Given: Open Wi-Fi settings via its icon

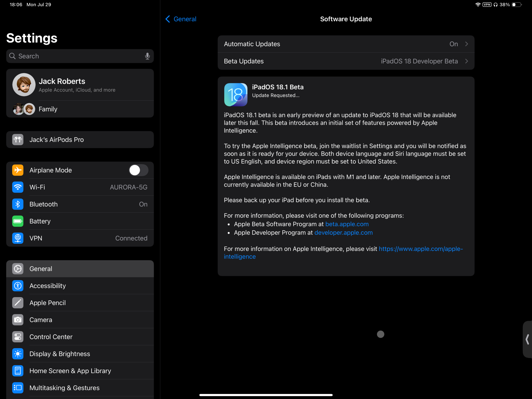Looking at the screenshot, I should (x=18, y=187).
